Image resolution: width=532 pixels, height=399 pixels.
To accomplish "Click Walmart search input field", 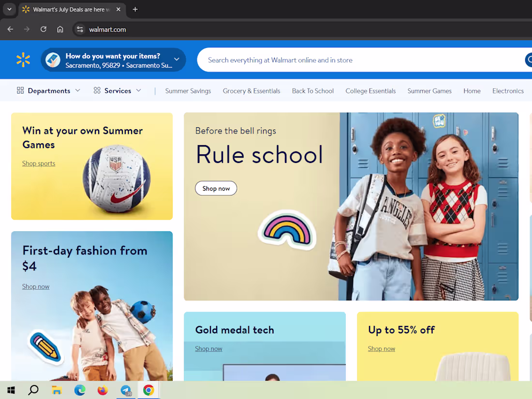I will point(360,59).
